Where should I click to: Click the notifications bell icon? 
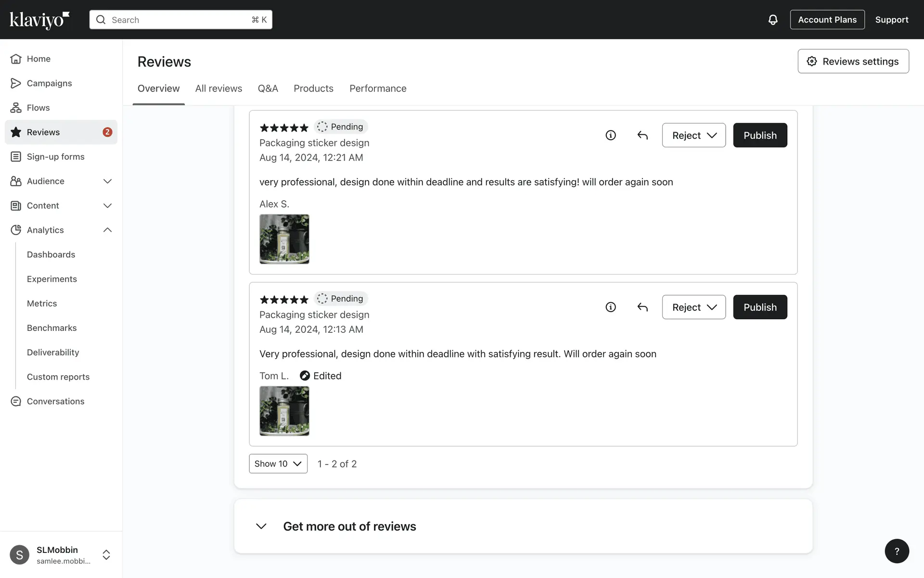pos(772,20)
